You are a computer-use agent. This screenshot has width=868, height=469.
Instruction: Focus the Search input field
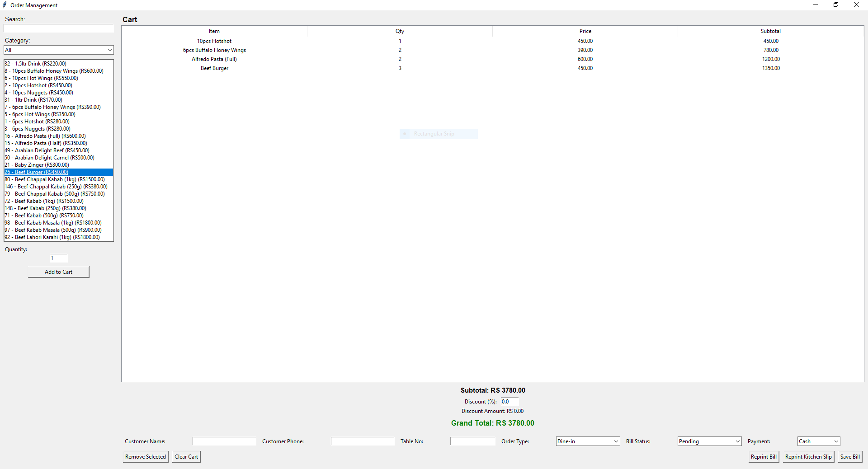pos(59,28)
